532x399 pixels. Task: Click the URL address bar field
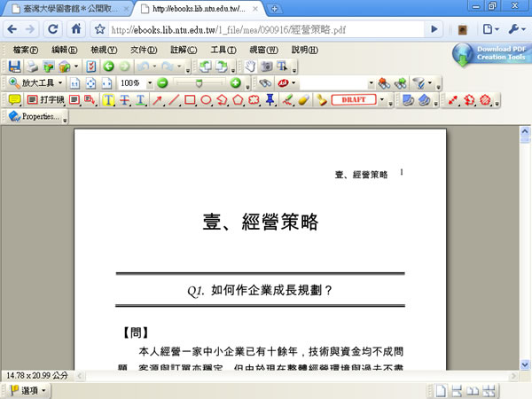(x=266, y=30)
